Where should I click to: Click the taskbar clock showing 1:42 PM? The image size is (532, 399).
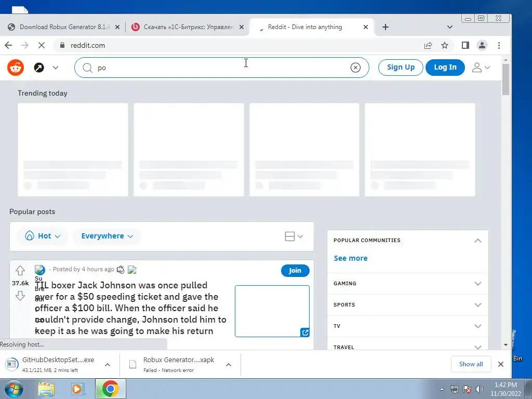pyautogui.click(x=506, y=389)
